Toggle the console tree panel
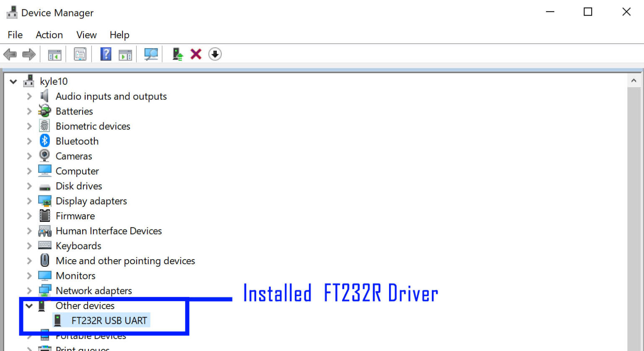The height and width of the screenshot is (351, 644). point(54,54)
